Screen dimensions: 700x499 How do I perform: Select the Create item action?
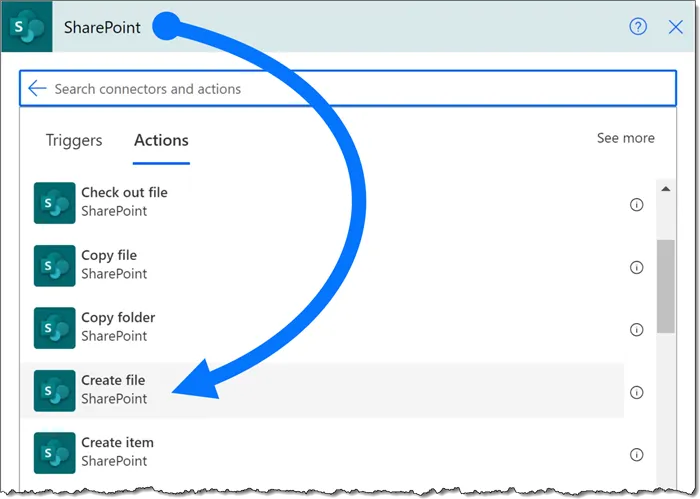pyautogui.click(x=117, y=451)
